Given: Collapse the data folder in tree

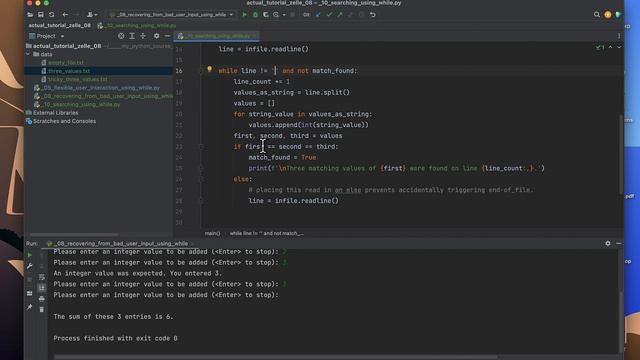Looking at the screenshot, I should pyautogui.click(x=28, y=54).
